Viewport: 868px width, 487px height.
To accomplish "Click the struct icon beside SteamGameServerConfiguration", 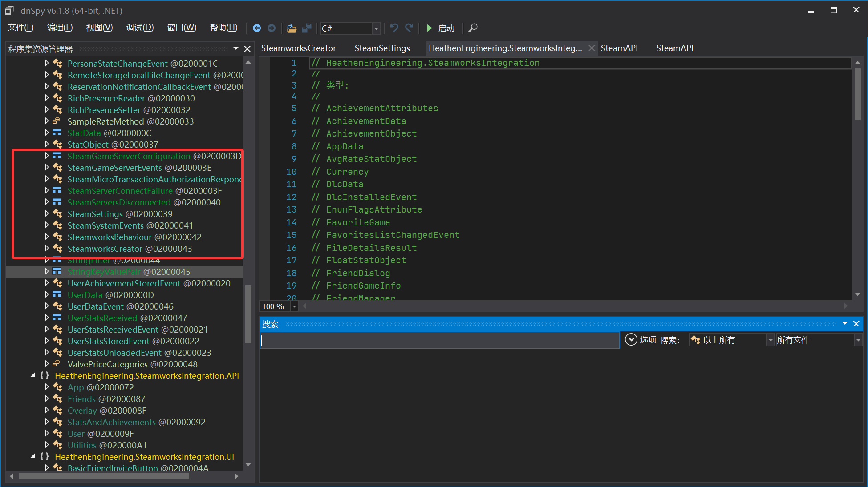I will (x=57, y=156).
